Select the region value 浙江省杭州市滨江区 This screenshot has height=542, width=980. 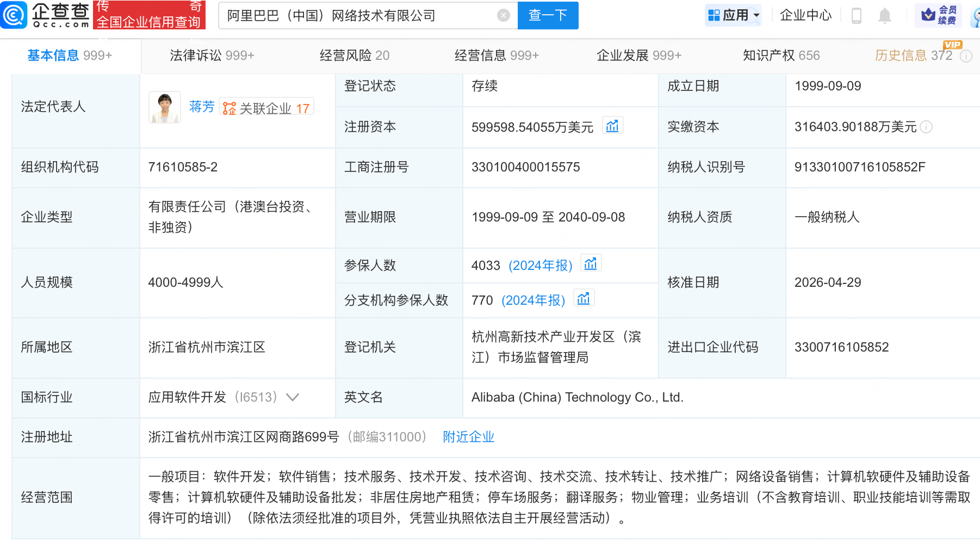click(207, 347)
